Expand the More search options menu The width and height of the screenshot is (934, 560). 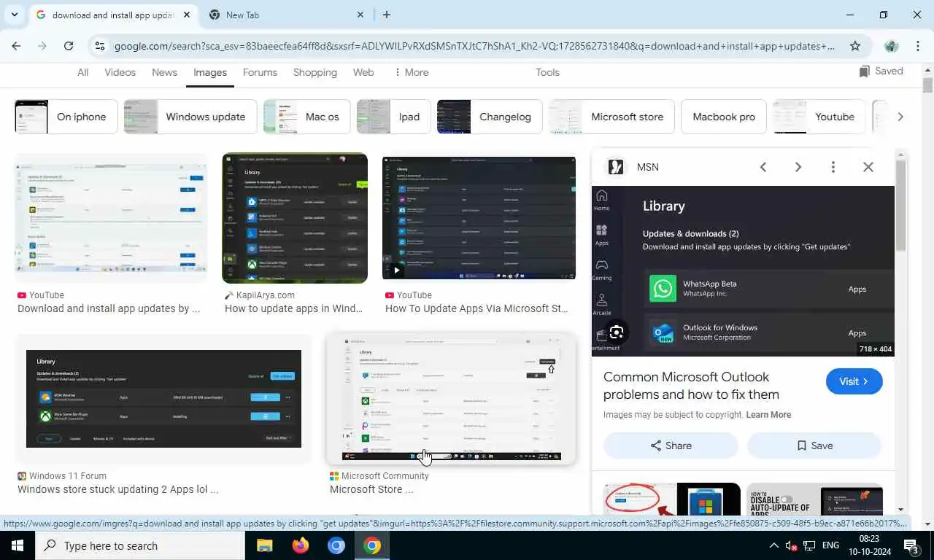[411, 72]
